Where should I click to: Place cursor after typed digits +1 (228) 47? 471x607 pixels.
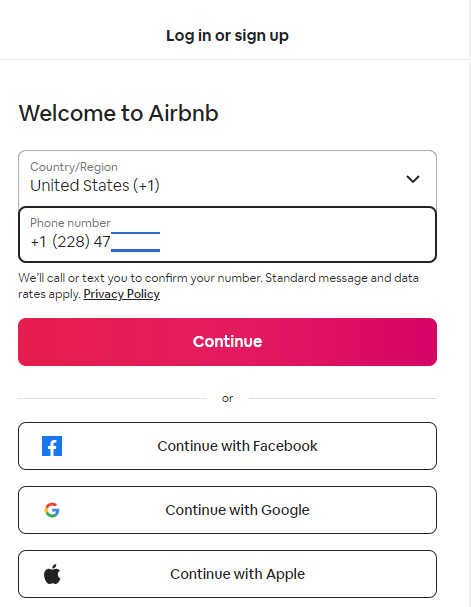pos(110,242)
